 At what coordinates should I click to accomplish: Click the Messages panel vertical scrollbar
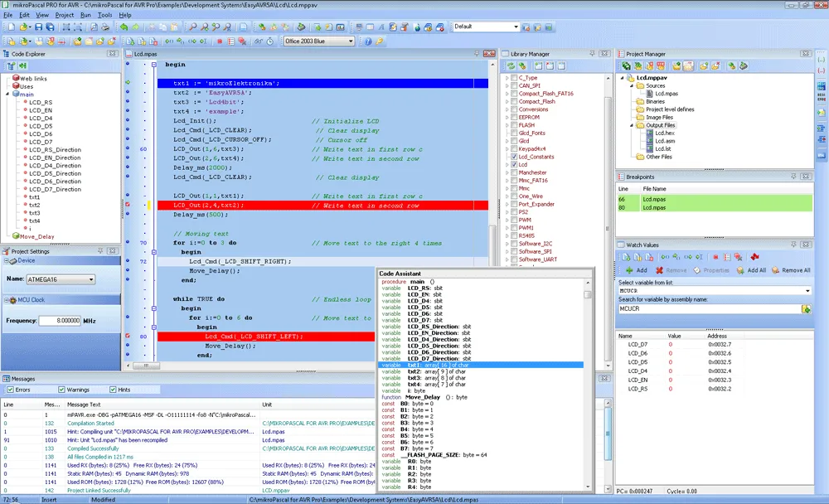[x=608, y=445]
